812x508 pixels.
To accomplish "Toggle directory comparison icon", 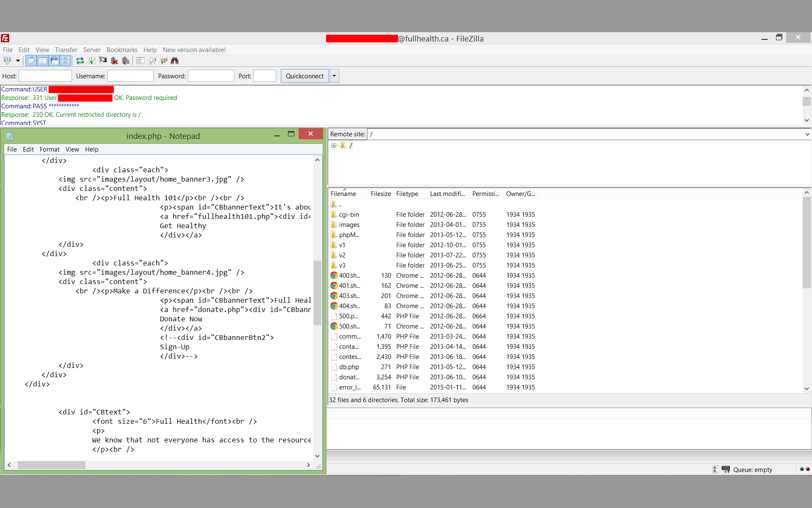I will coord(152,61).
